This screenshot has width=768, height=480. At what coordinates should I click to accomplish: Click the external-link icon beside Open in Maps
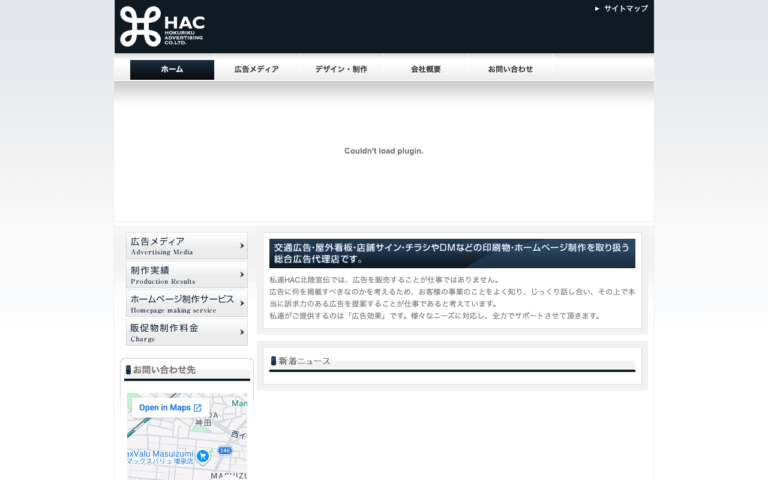[x=197, y=408]
